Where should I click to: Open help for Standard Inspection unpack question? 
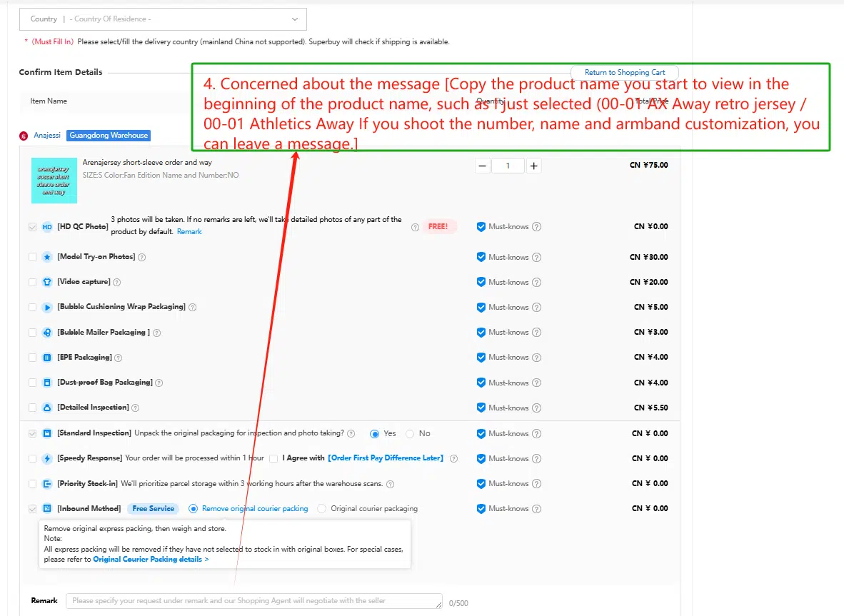pos(351,433)
